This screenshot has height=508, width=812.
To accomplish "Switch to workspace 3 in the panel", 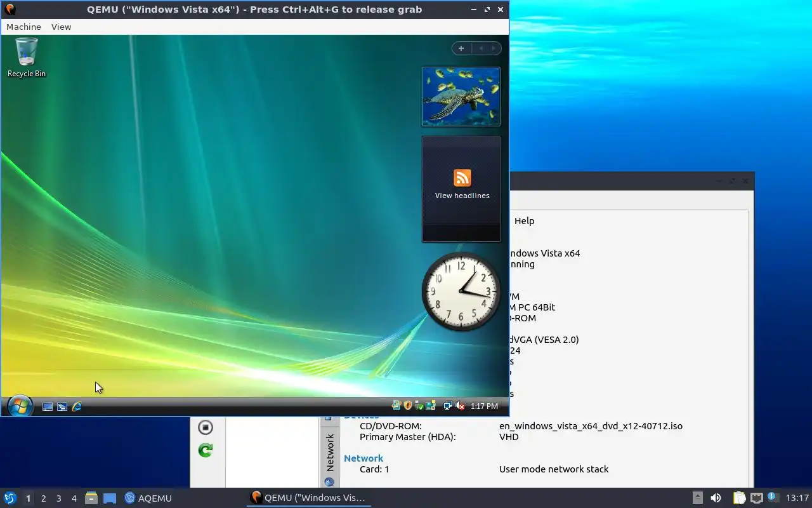I will click(x=58, y=498).
